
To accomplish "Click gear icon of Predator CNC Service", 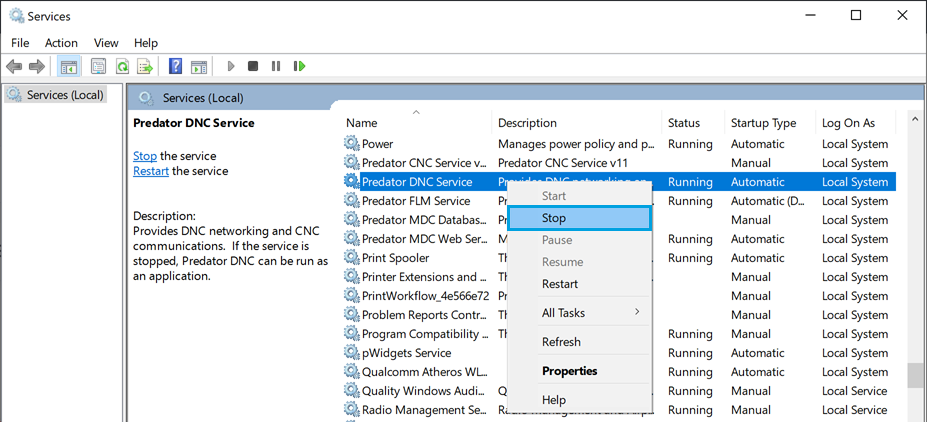I will pyautogui.click(x=352, y=163).
